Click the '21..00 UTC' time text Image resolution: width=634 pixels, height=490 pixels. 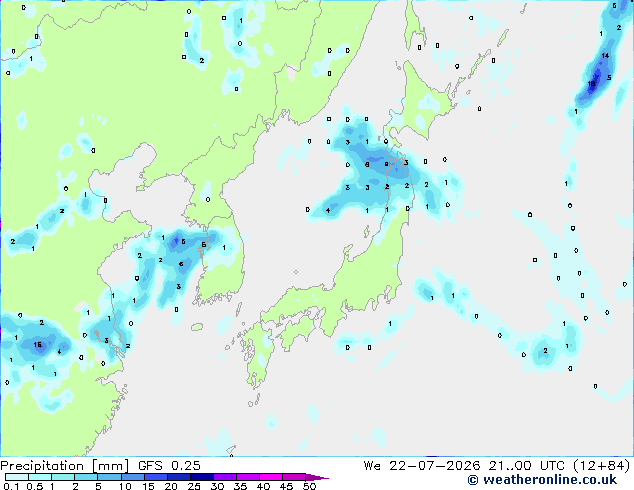click(526, 466)
